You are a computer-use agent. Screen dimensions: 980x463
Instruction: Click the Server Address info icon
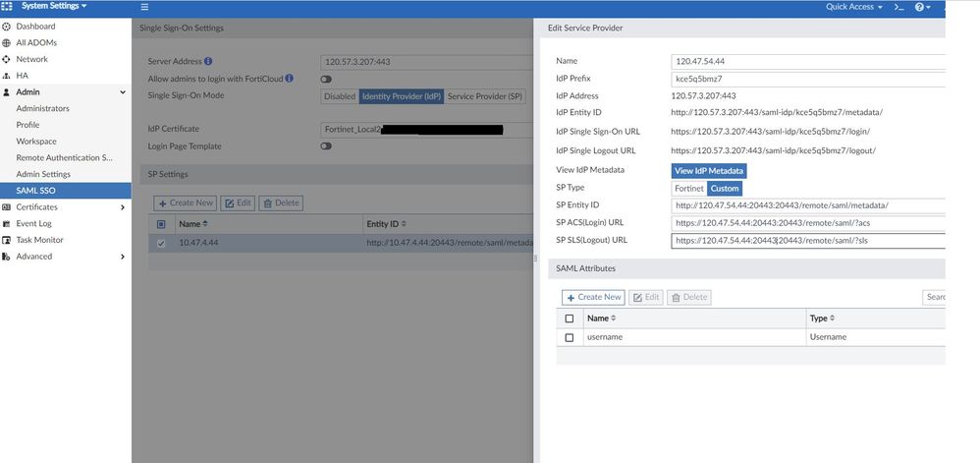[208, 61]
